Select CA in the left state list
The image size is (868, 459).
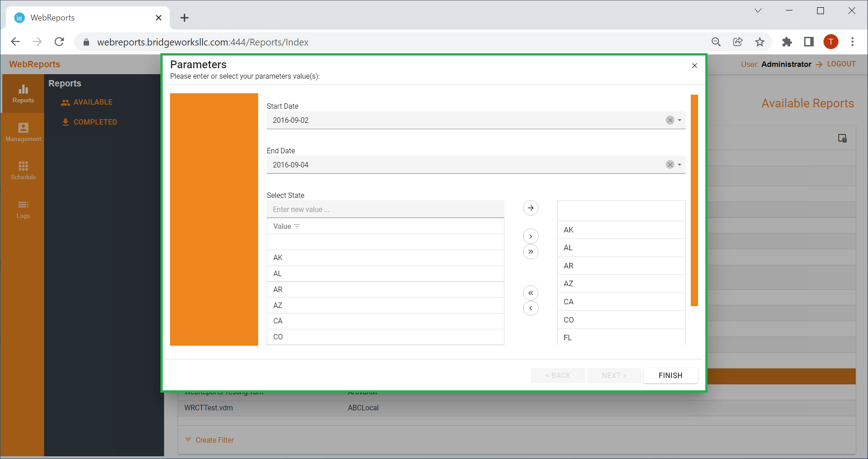coord(385,321)
